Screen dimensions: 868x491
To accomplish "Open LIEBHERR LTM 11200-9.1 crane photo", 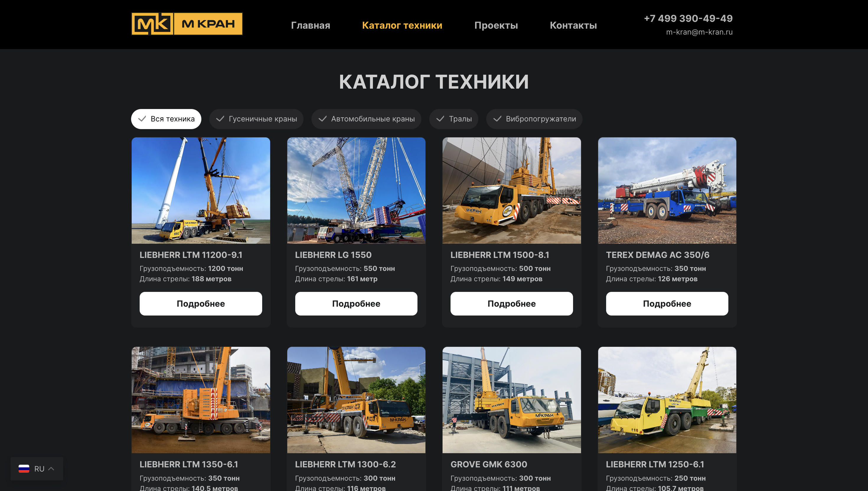I will click(201, 190).
